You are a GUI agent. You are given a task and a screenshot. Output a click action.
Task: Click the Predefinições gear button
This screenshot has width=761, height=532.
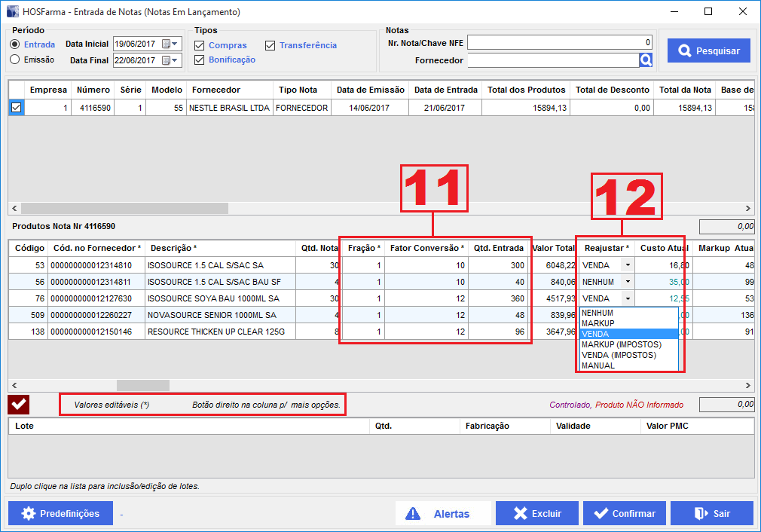click(61, 513)
